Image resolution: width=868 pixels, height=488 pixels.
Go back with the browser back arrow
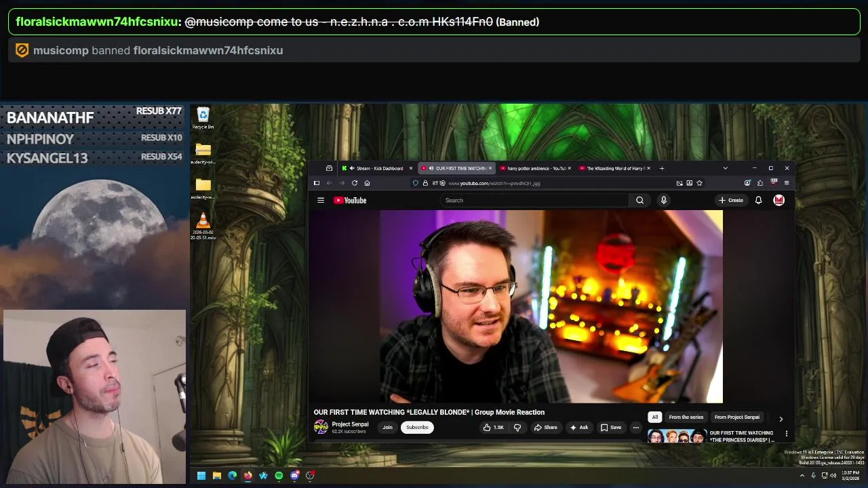(329, 183)
